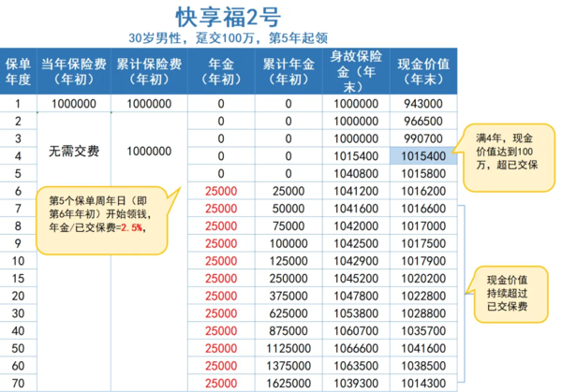
Task: Click cumulative annuity cell 25000 in year 6 row
Action: pyautogui.click(x=288, y=191)
